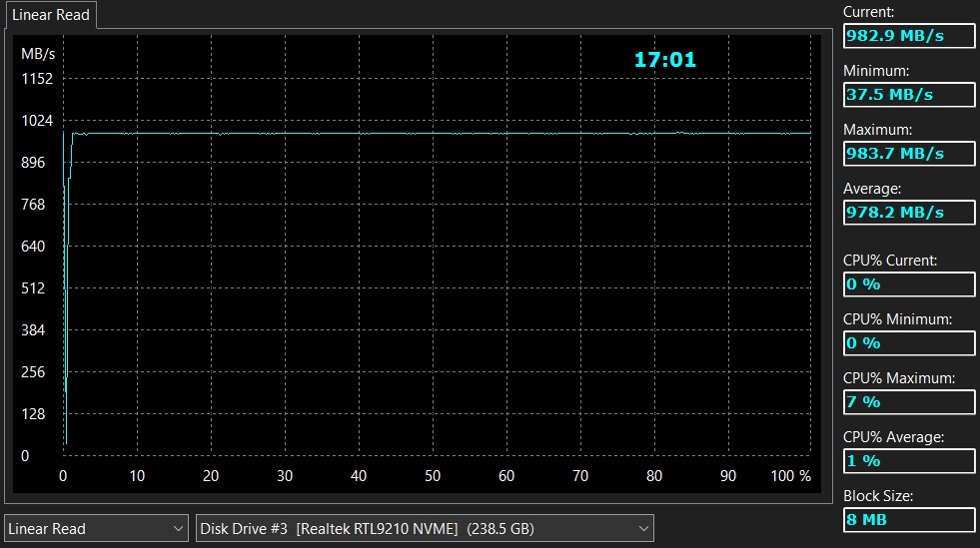The image size is (980, 548).
Task: Open the Disk Drive #3 Realtek RTL9210 dropdown
Action: click(425, 529)
